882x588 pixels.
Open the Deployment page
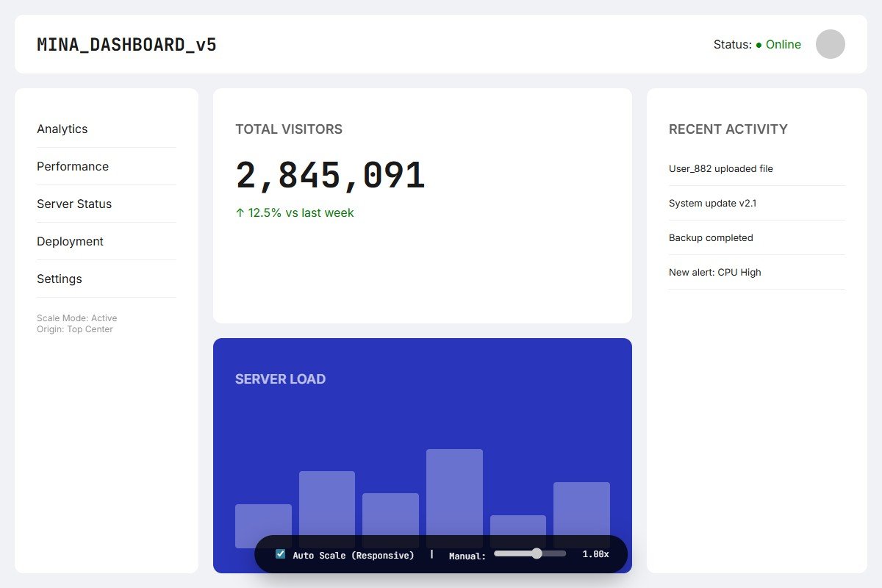pos(70,241)
